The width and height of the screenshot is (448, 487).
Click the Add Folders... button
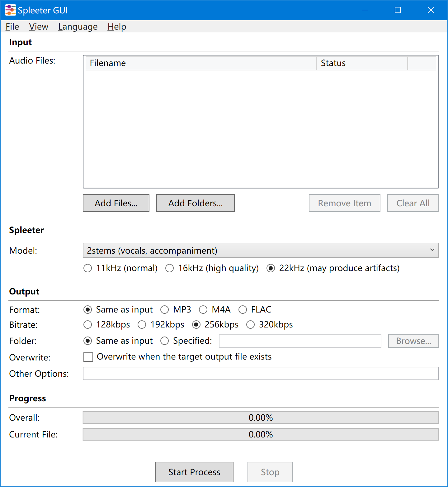[196, 203]
